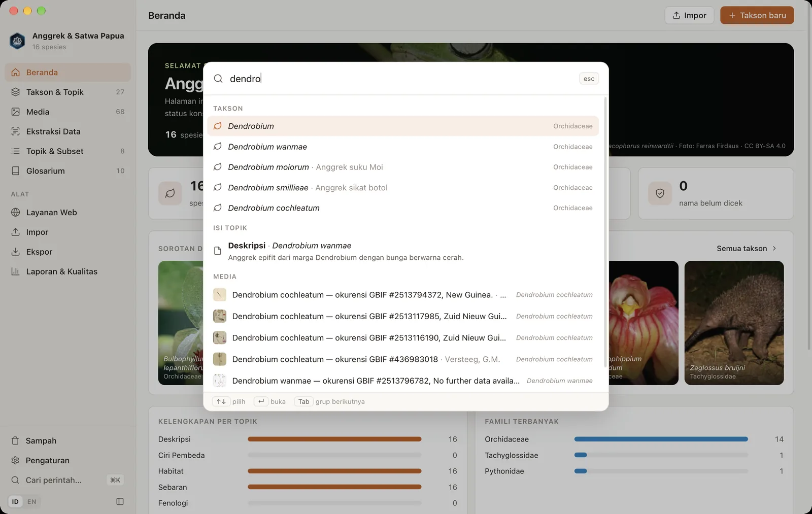Collapse the sidebar panel icon

pyautogui.click(x=120, y=502)
